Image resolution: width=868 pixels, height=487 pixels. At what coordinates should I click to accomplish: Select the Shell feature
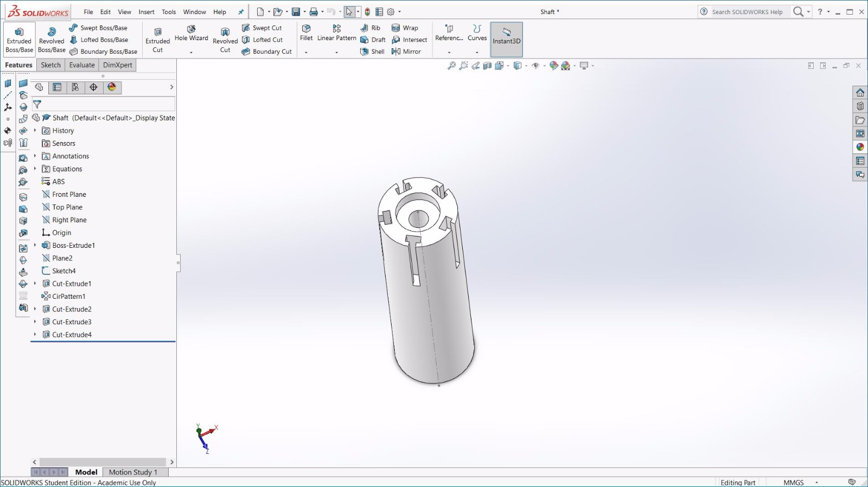point(372,52)
